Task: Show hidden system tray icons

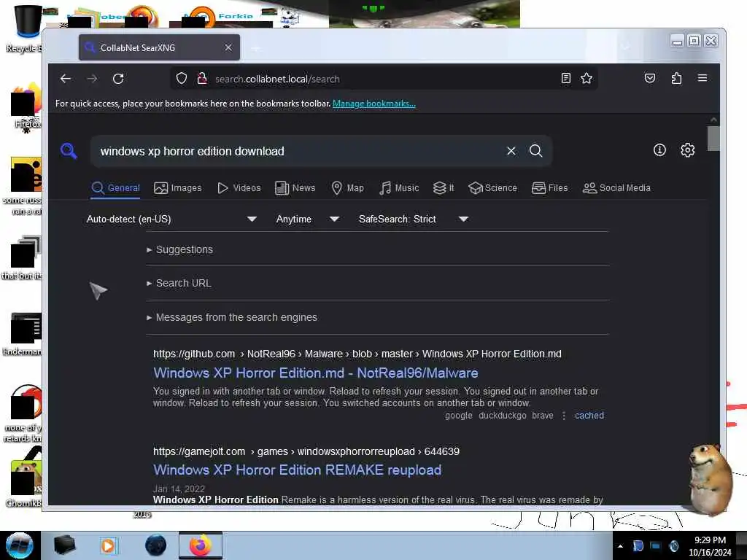Action: pos(620,546)
